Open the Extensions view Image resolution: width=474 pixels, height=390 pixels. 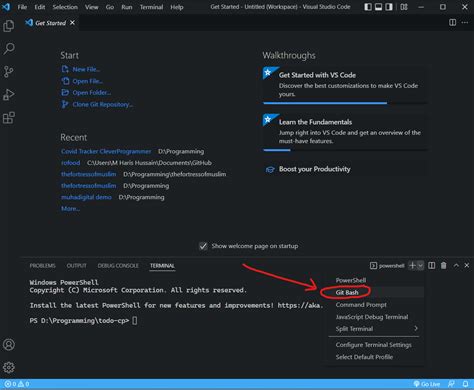click(9, 118)
